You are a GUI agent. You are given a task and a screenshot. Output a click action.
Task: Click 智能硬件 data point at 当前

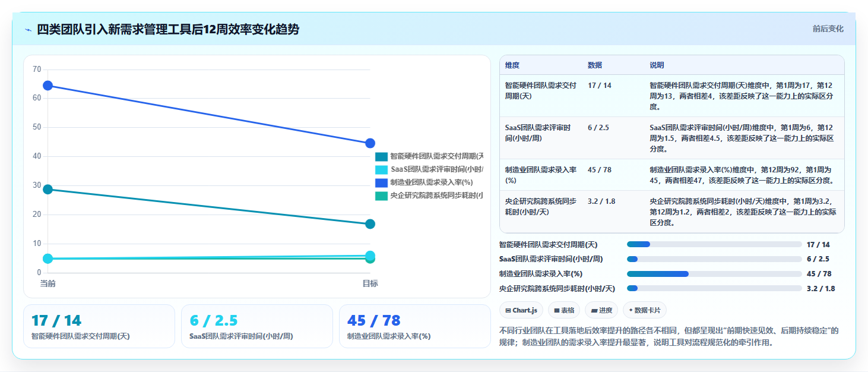(48, 189)
